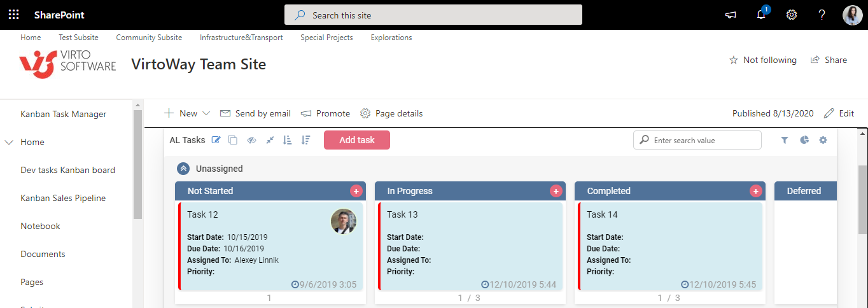Click the Add task button
The width and height of the screenshot is (868, 308).
click(357, 140)
